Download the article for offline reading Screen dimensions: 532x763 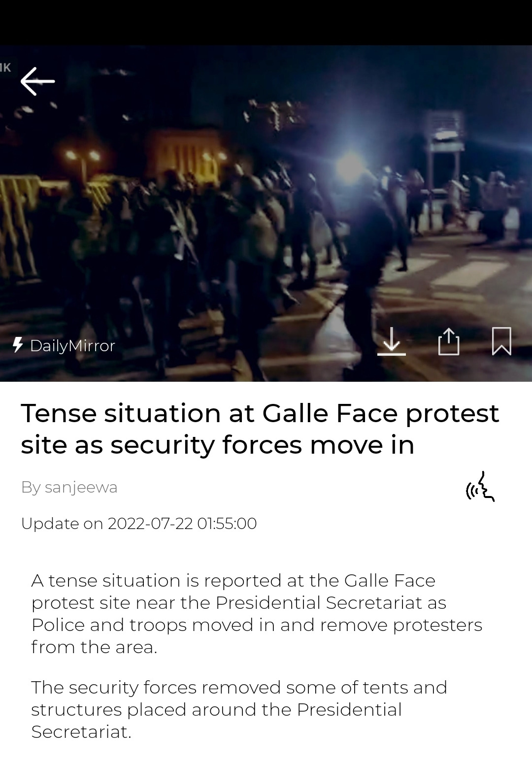click(392, 341)
